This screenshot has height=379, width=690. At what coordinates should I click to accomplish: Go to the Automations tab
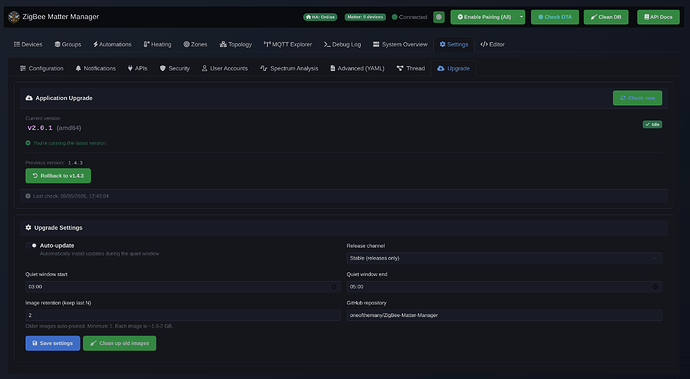[112, 44]
